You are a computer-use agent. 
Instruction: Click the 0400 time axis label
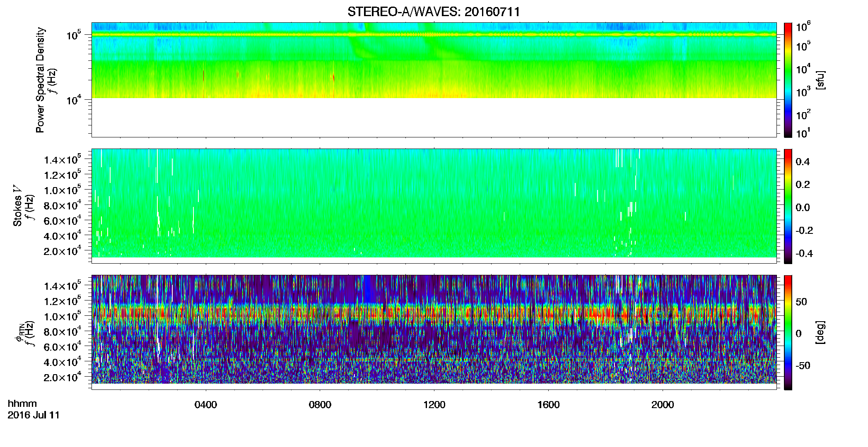click(206, 405)
